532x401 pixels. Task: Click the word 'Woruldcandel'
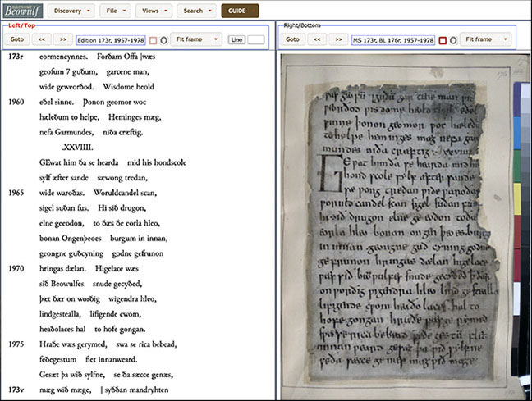(x=116, y=193)
